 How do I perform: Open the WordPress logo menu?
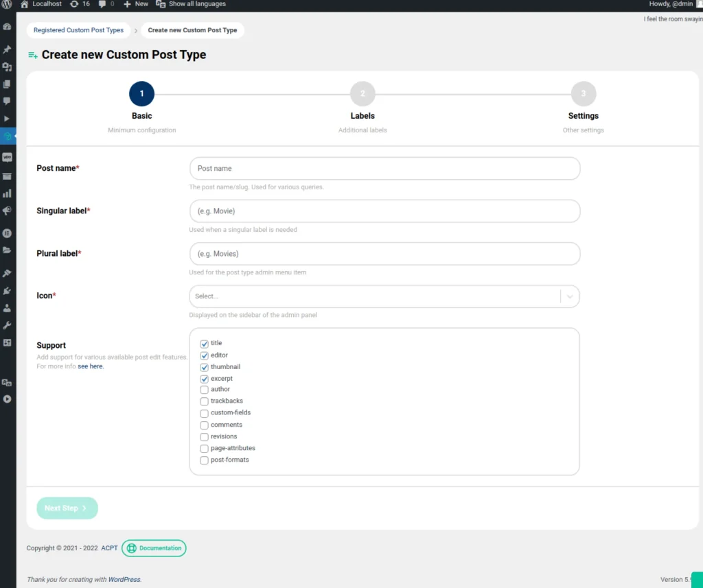pos(7,4)
